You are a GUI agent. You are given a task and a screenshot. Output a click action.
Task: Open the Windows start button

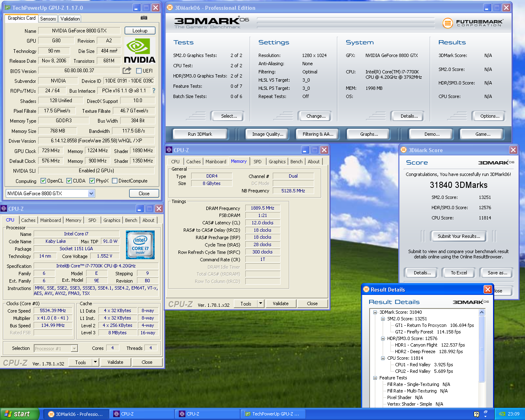point(20,414)
